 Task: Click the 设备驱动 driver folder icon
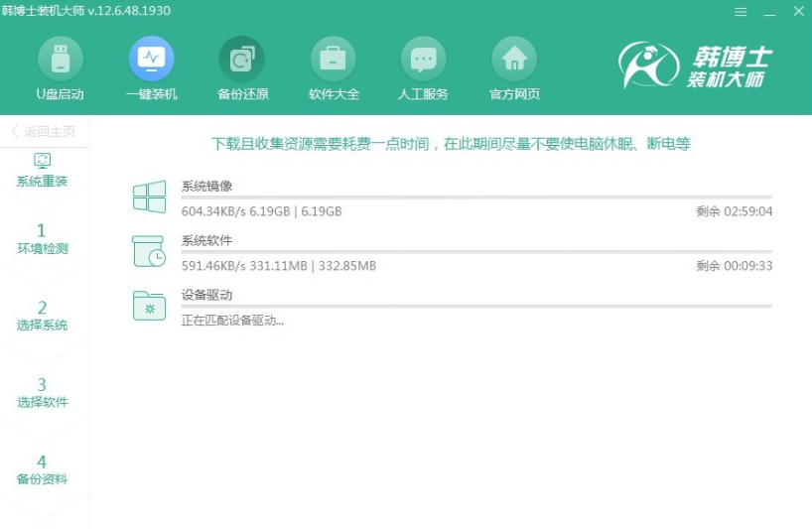[149, 307]
